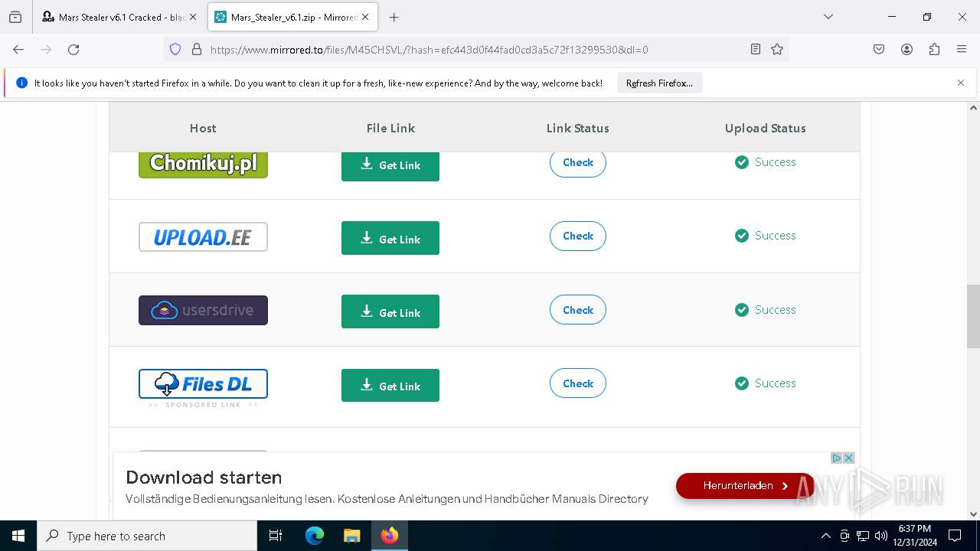The height and width of the screenshot is (551, 980).
Task: Get Link for Files DL host
Action: (390, 385)
